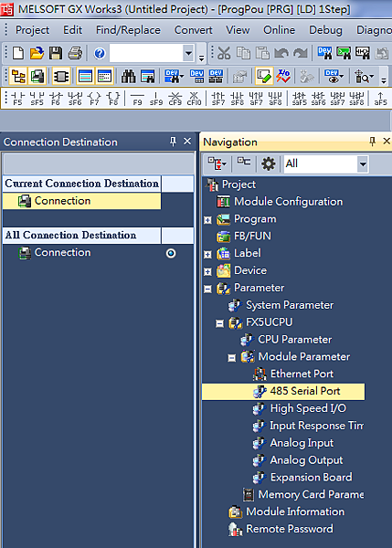This screenshot has width=392, height=548.
Task: Pin the Connection Destination panel
Action: pyautogui.click(x=173, y=142)
